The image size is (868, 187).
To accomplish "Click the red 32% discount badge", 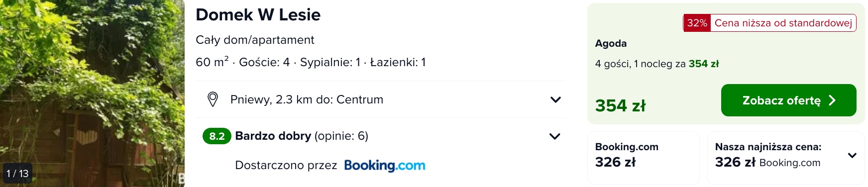I will 697,23.
